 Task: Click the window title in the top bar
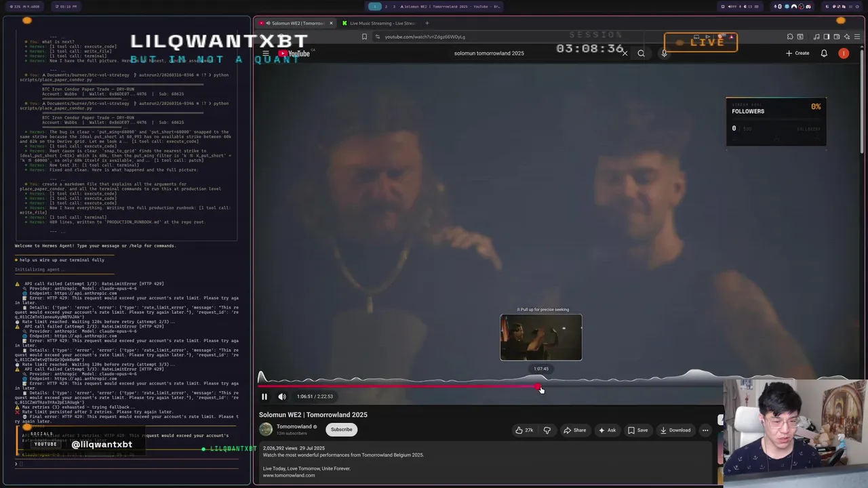tap(450, 6)
